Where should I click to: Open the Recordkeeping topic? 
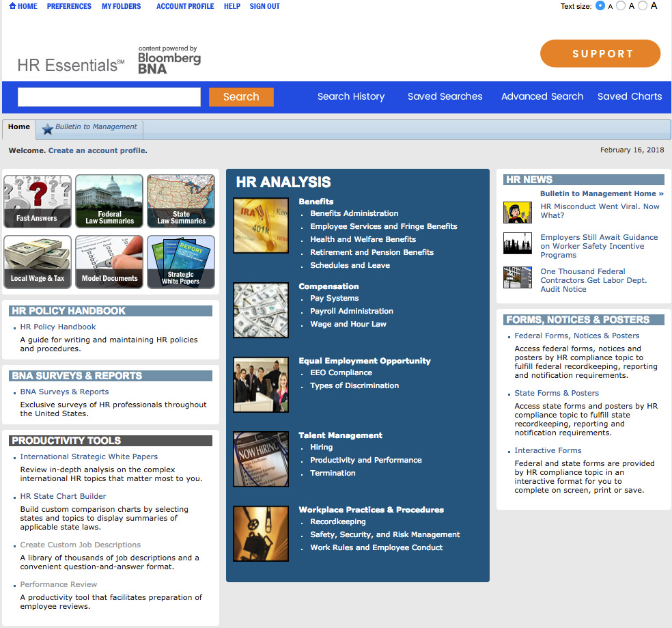tap(338, 521)
